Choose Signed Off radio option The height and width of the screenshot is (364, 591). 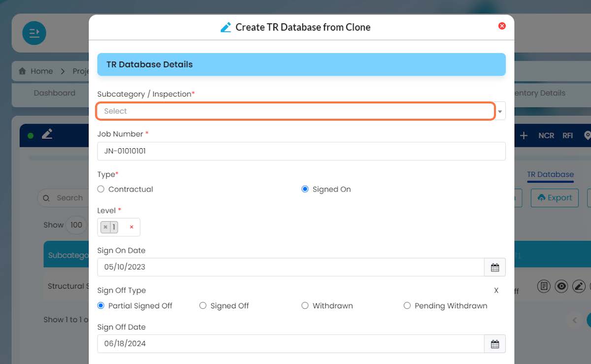pos(203,305)
